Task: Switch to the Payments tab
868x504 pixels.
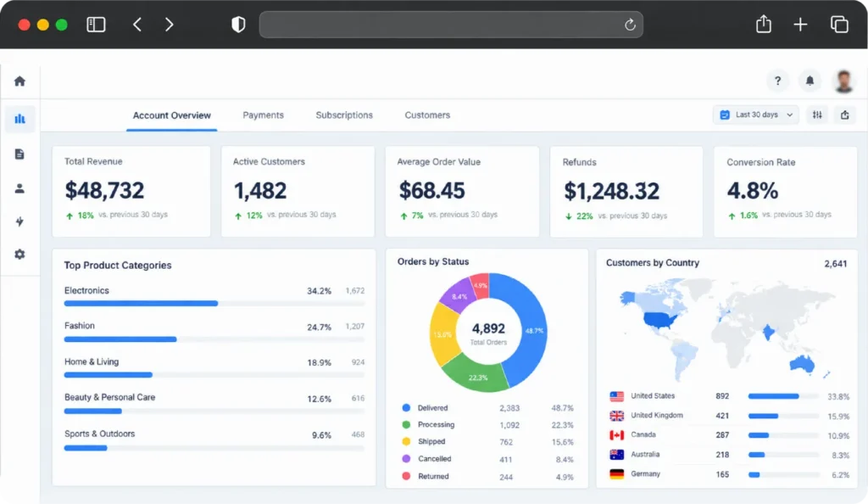Action: tap(263, 115)
